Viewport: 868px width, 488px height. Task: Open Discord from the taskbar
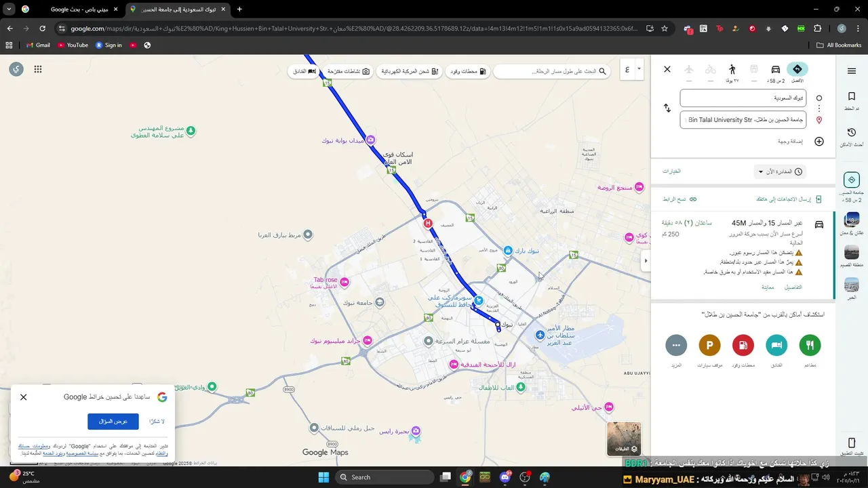click(x=505, y=477)
